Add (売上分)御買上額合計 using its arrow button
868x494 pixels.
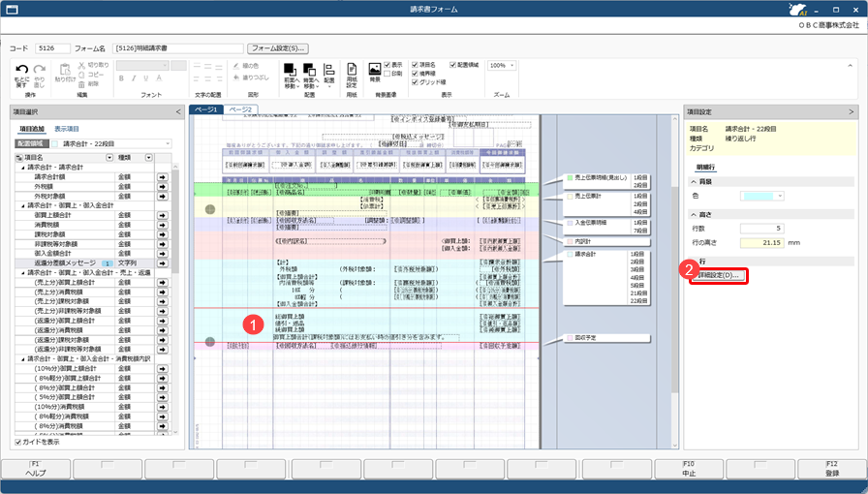(x=162, y=283)
